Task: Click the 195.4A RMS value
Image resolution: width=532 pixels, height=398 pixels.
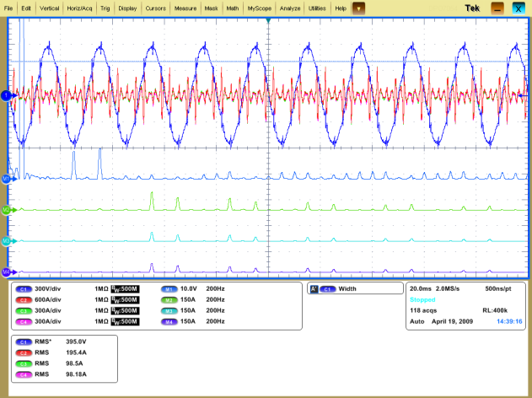Action: pos(76,352)
